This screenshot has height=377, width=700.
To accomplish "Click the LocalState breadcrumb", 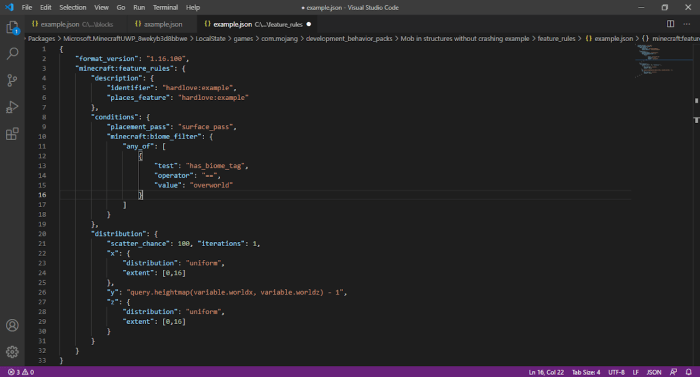I will coord(210,38).
